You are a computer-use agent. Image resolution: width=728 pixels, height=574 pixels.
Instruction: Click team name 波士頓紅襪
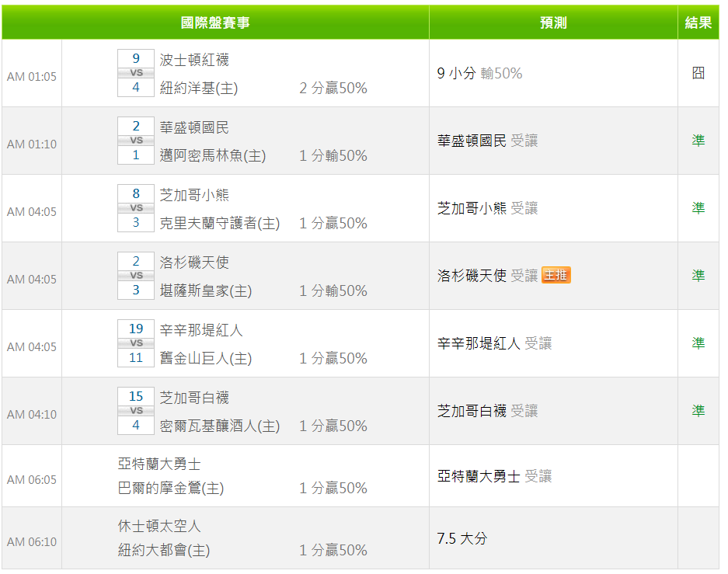[194, 59]
